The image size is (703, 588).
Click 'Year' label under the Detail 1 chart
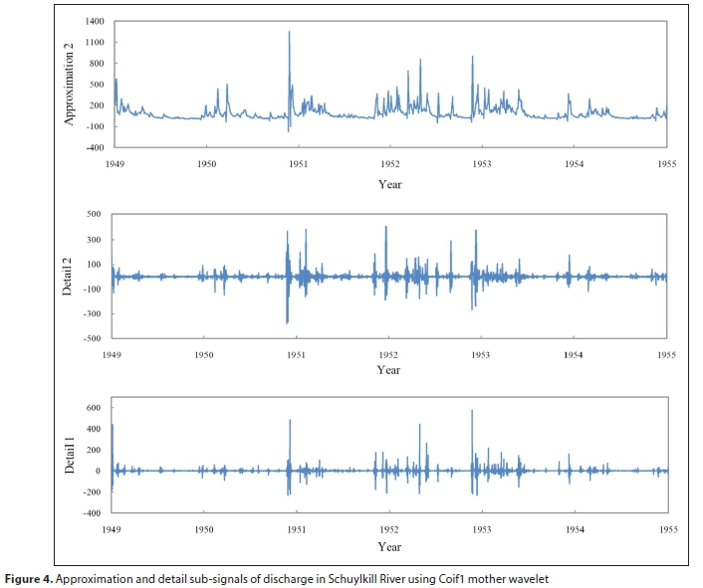point(389,546)
